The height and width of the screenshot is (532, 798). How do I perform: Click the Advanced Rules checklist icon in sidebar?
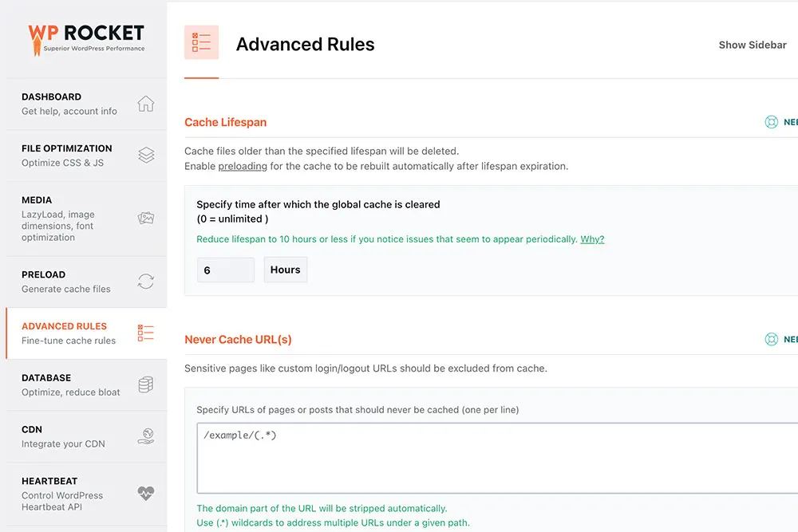(146, 333)
